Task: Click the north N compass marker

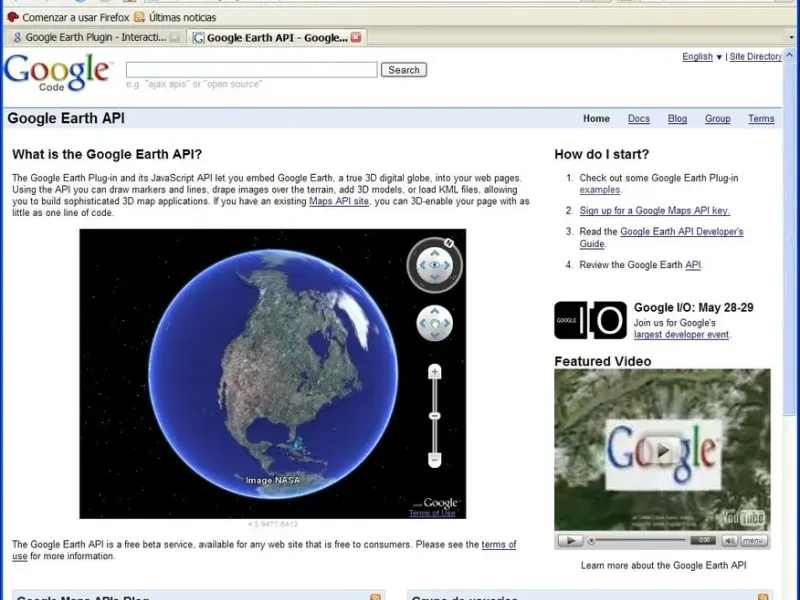Action: pos(449,243)
